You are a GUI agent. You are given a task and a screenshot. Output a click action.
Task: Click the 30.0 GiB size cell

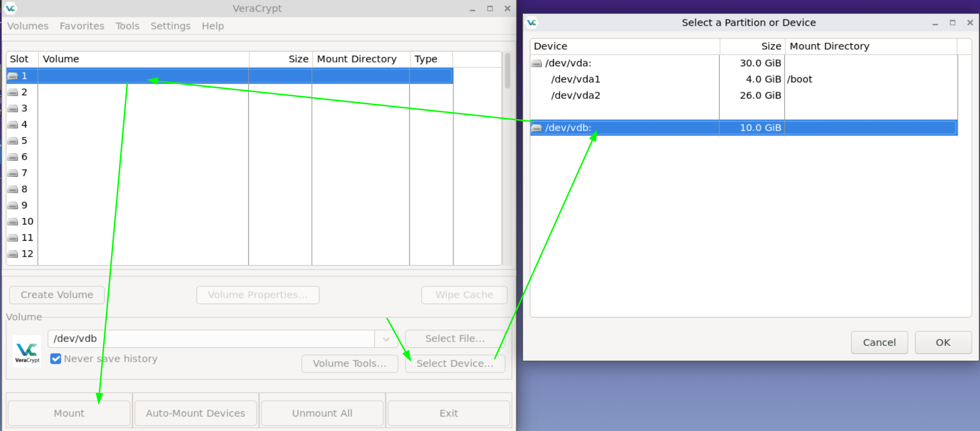point(760,63)
